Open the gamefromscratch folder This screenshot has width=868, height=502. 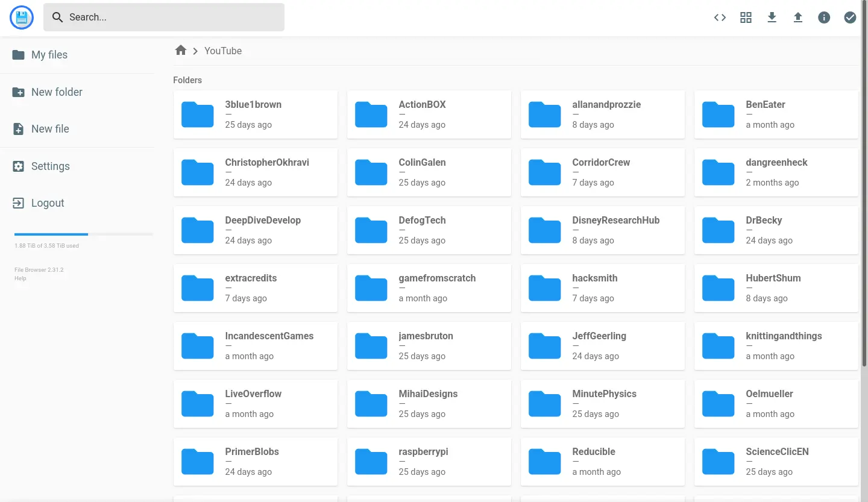point(429,288)
